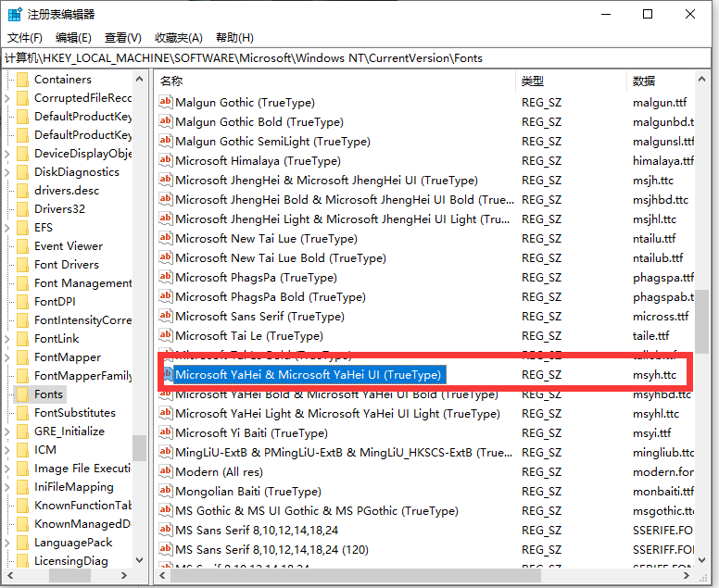Expand the CorruptedFileRecovery tree node
719x588 pixels.
point(7,98)
